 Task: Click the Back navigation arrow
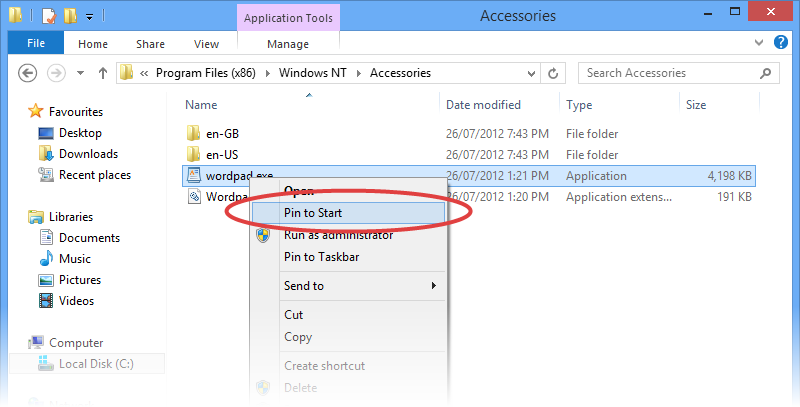28,73
